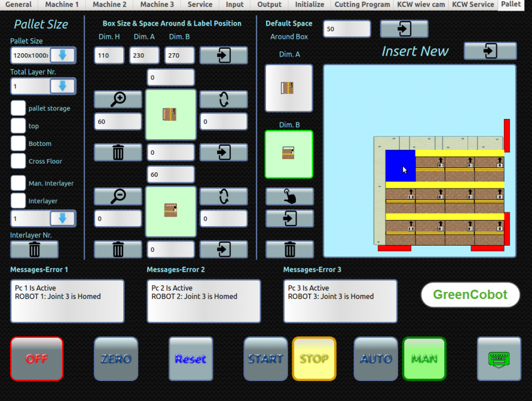532x401 pixels.
Task: Switch to AUTO mode
Action: coord(376,359)
